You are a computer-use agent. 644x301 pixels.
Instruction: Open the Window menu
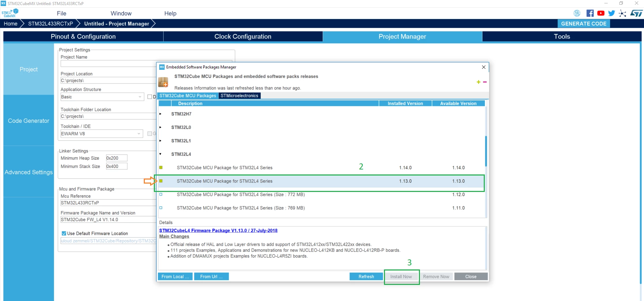tap(121, 13)
